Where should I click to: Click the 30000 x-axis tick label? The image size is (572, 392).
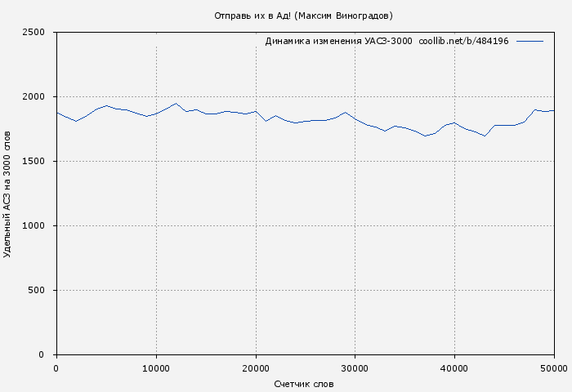(355, 368)
